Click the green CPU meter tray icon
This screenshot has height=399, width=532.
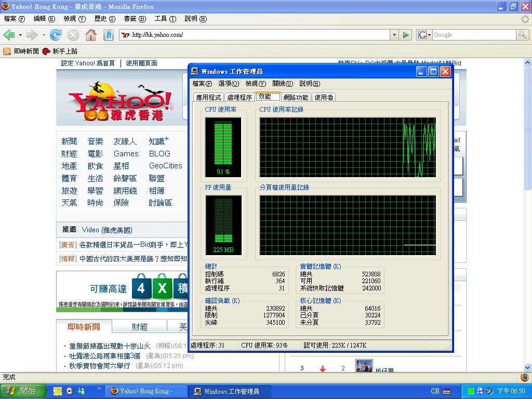[x=471, y=391]
